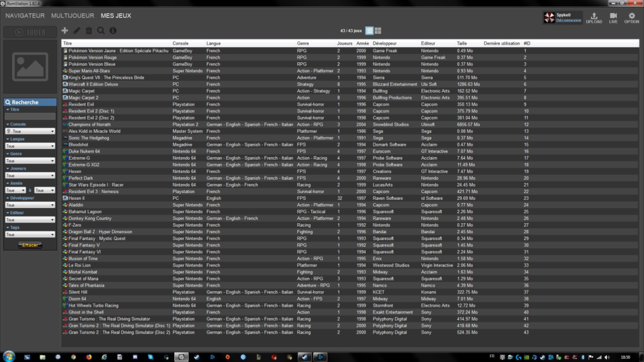Open game info with the info icon
Screen dimensions: 644x362
[113, 30]
